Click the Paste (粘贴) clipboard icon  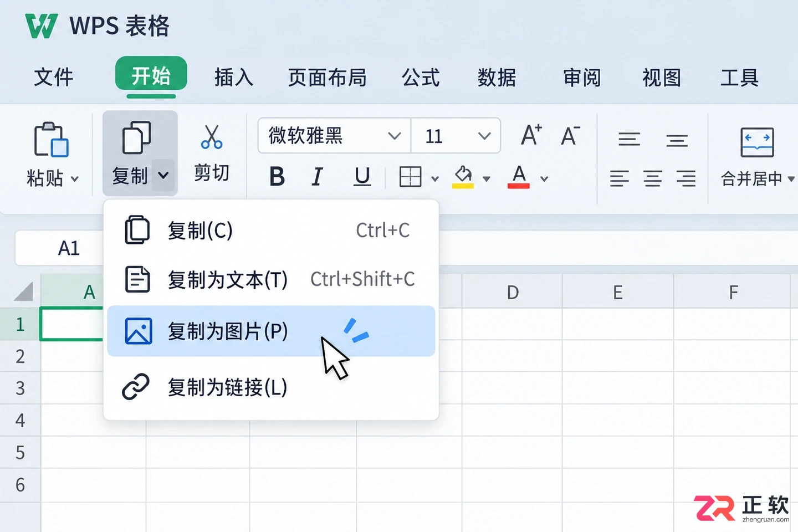[51, 139]
